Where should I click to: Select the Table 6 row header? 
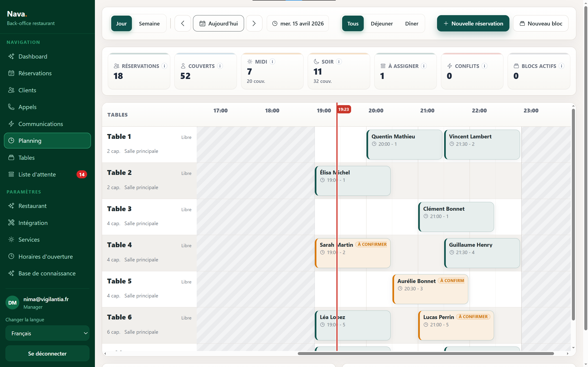[x=149, y=325]
